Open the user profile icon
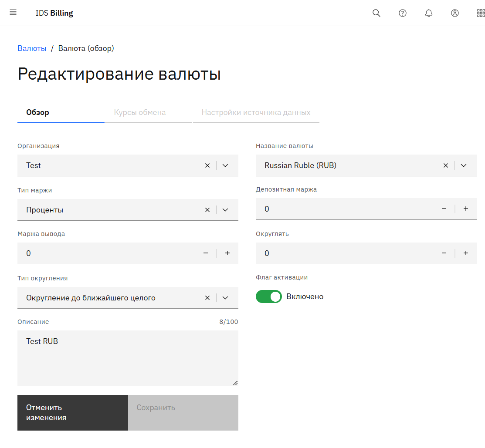 click(455, 13)
